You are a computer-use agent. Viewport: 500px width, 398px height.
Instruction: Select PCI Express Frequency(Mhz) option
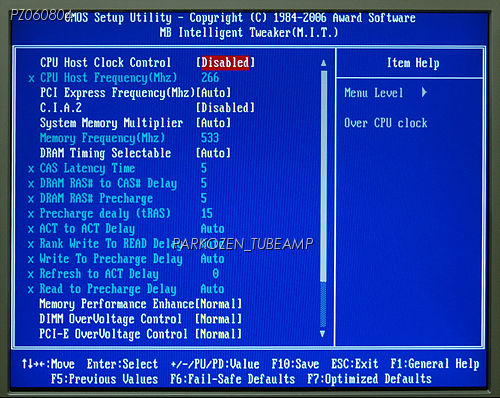[x=117, y=93]
